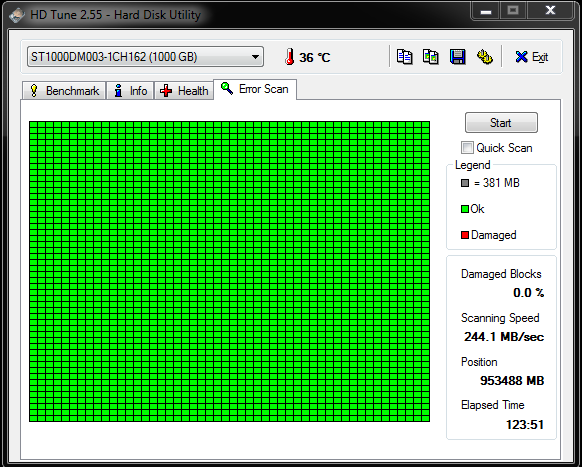The width and height of the screenshot is (582, 467).
Task: Click the 953488 MB position value
Action: tap(512, 381)
